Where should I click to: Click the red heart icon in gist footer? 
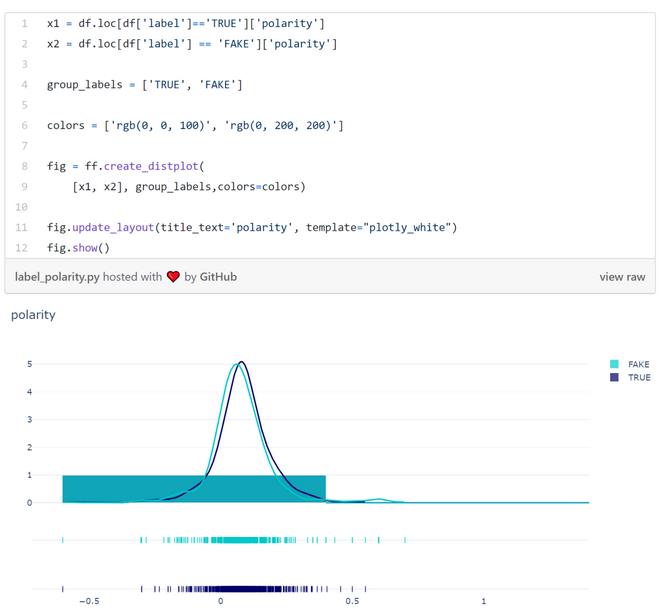[x=173, y=277]
